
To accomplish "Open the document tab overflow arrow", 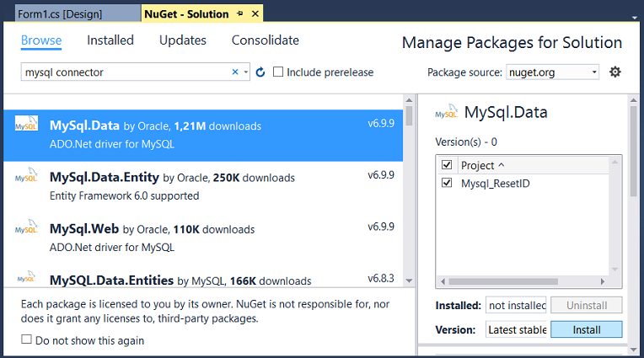I will (635, 18).
